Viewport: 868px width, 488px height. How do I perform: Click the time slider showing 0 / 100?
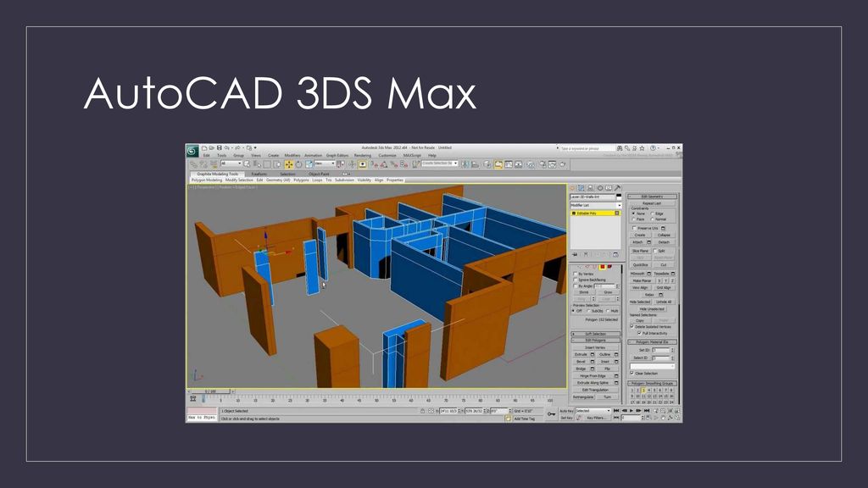(x=210, y=391)
